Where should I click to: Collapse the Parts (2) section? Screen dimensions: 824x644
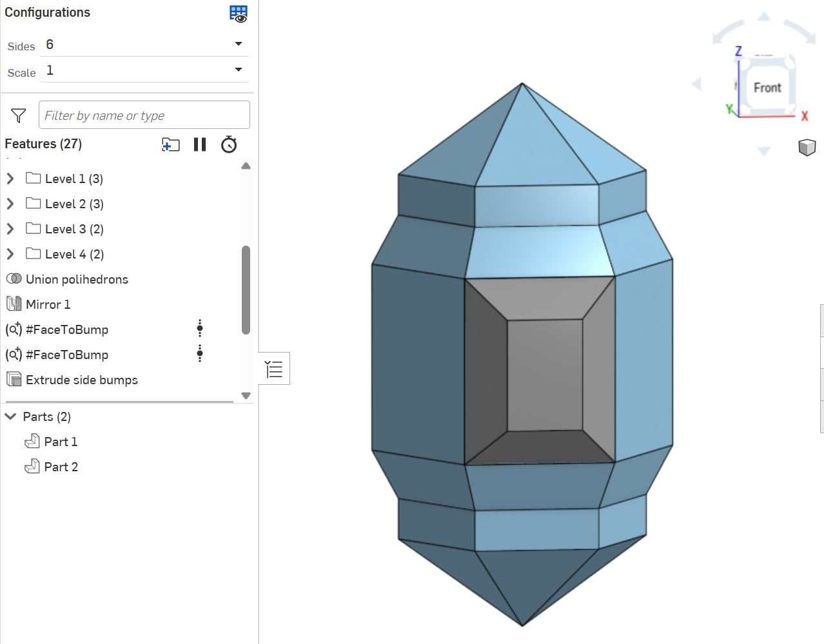(x=10, y=416)
